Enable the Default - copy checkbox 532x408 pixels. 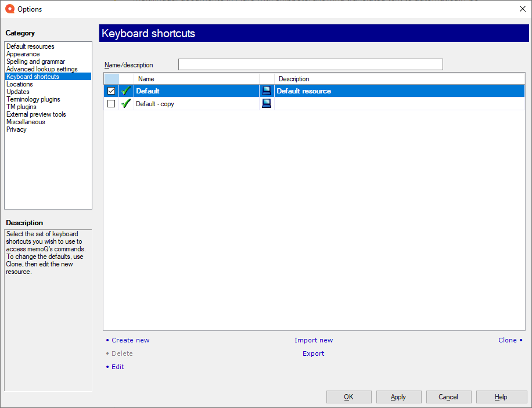112,104
